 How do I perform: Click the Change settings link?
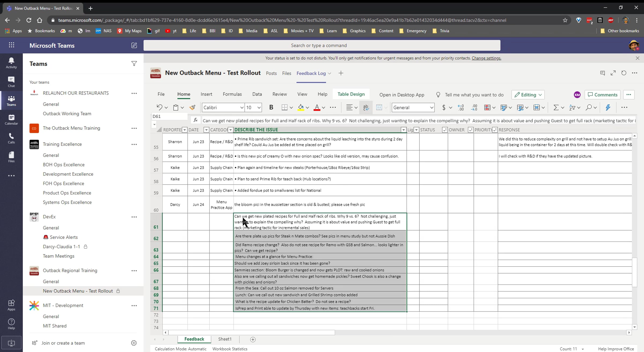click(x=486, y=58)
